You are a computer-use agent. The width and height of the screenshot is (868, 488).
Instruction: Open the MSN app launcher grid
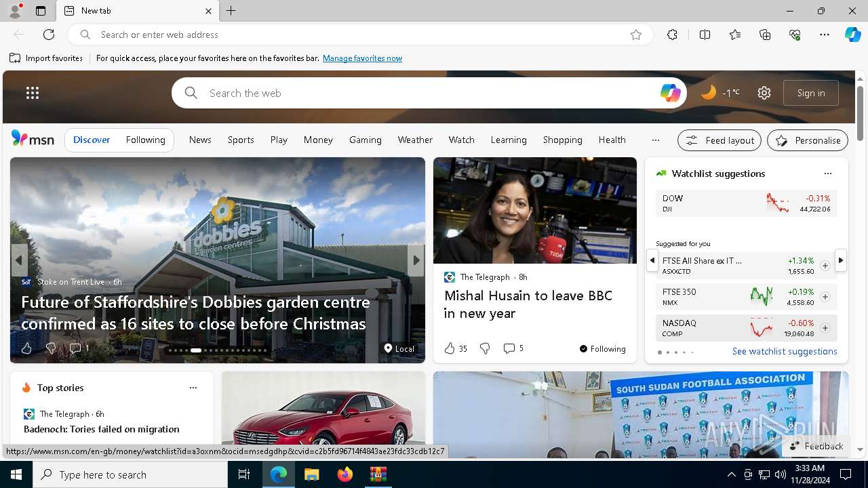tap(33, 93)
